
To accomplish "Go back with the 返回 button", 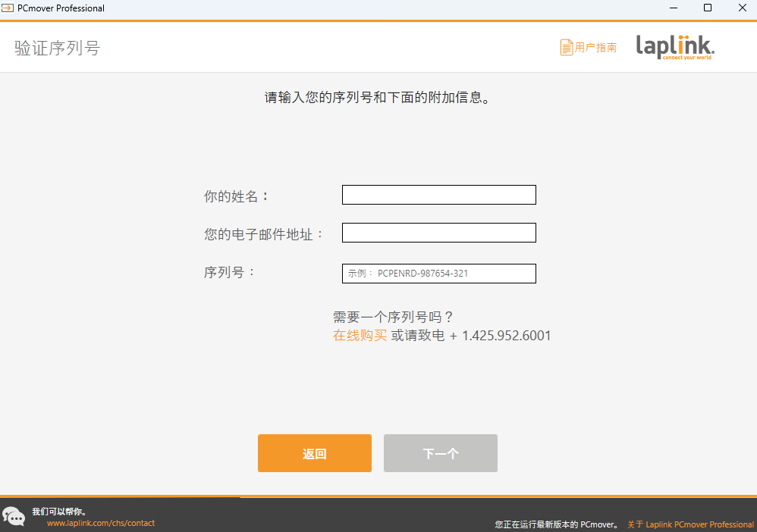I will point(315,453).
